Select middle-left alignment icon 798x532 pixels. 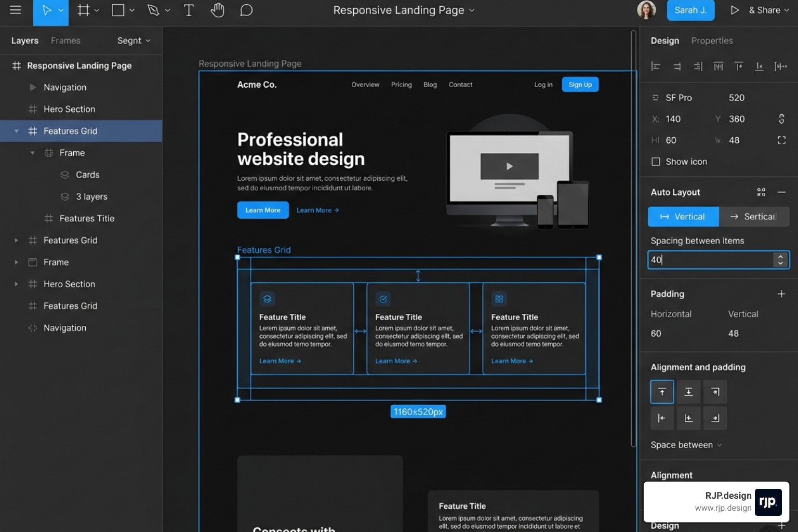(662, 418)
